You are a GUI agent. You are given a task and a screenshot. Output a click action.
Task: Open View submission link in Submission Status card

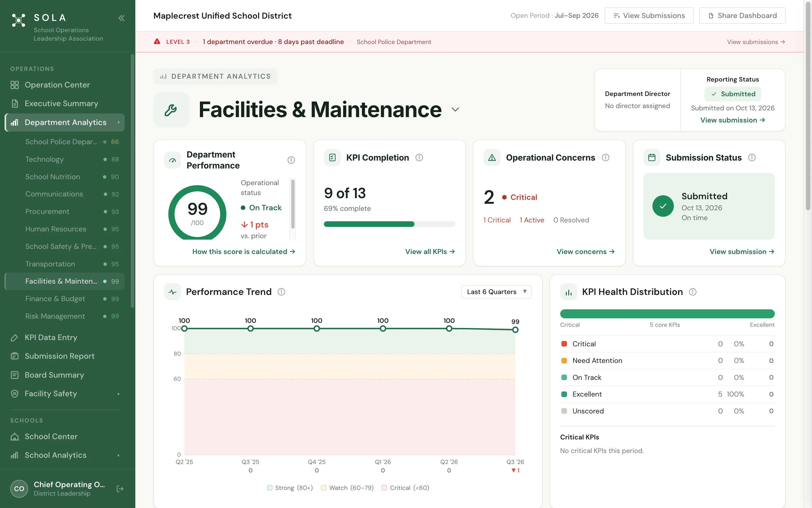742,252
